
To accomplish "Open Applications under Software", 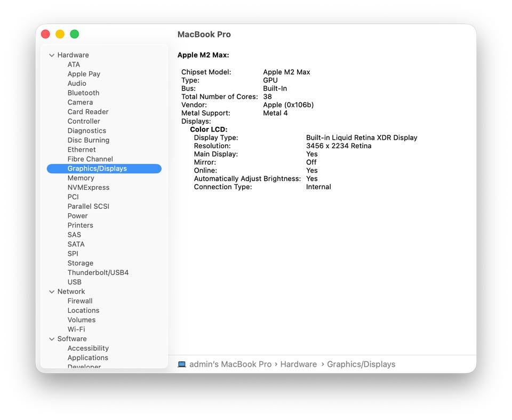I will pos(88,358).
